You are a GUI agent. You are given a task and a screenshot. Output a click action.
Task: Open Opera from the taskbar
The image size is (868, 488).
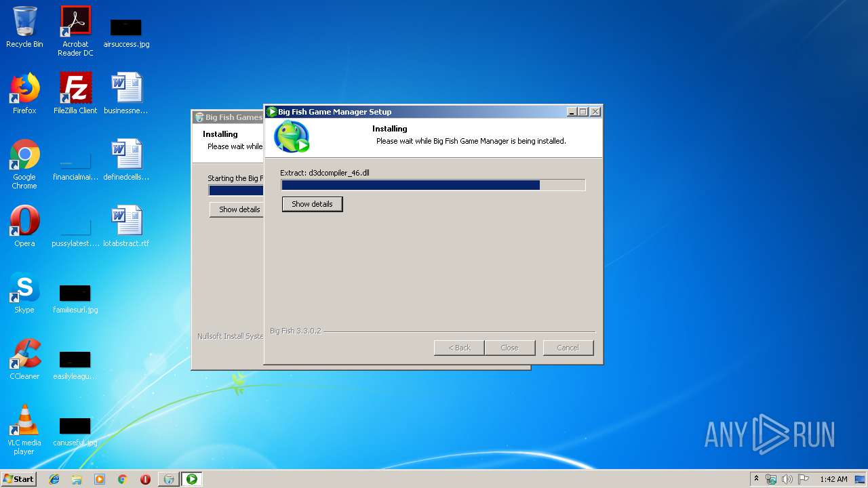[145, 479]
